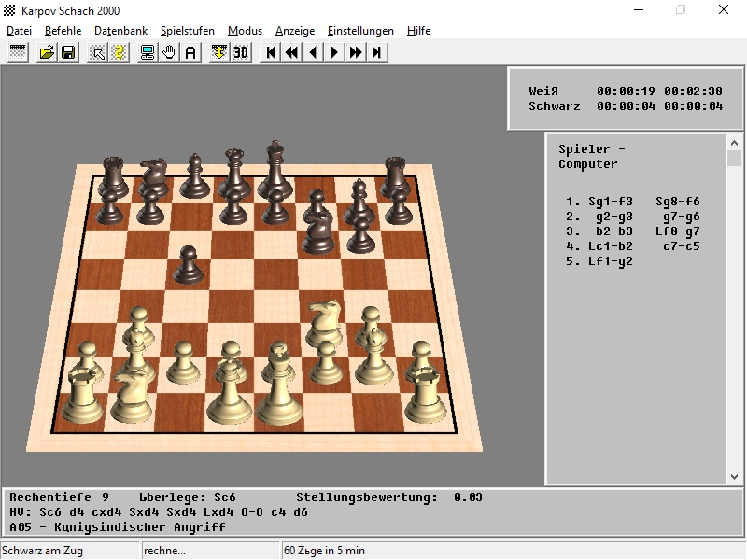Toggle the 3D board view button

[241, 52]
